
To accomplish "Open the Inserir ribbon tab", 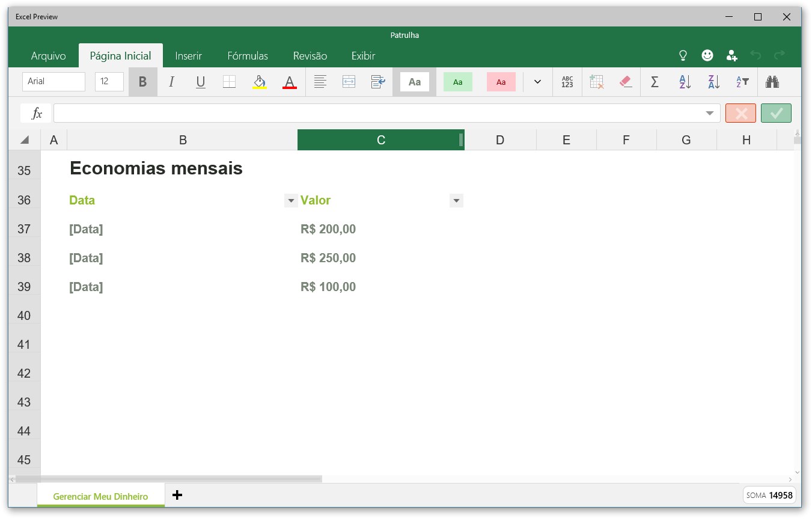I will [188, 55].
